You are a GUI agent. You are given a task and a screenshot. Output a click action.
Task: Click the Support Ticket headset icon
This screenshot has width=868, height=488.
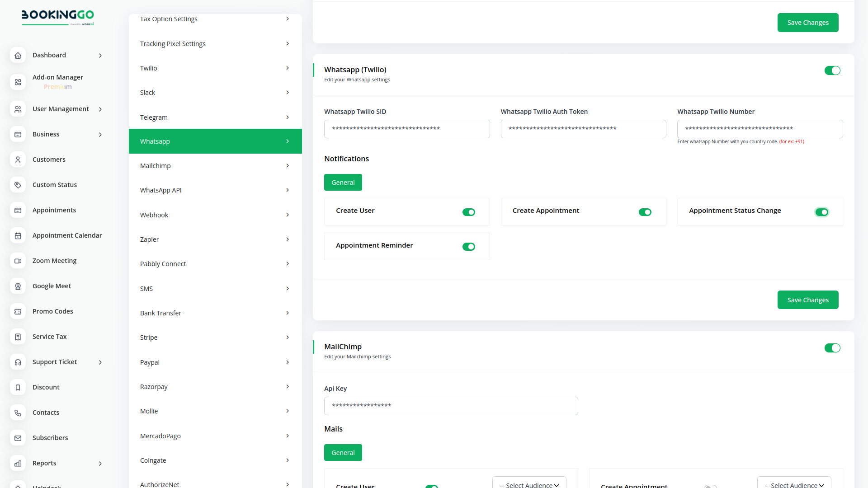click(18, 362)
